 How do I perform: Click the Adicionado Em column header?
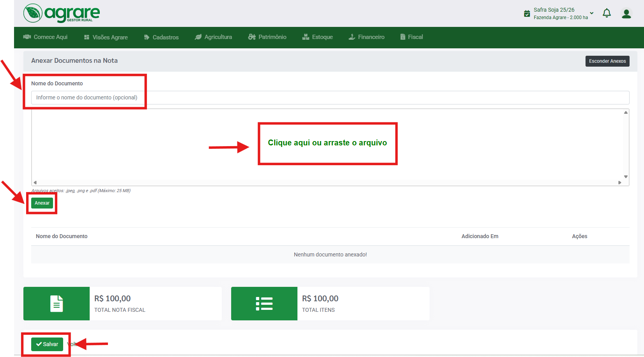pyautogui.click(x=480, y=236)
